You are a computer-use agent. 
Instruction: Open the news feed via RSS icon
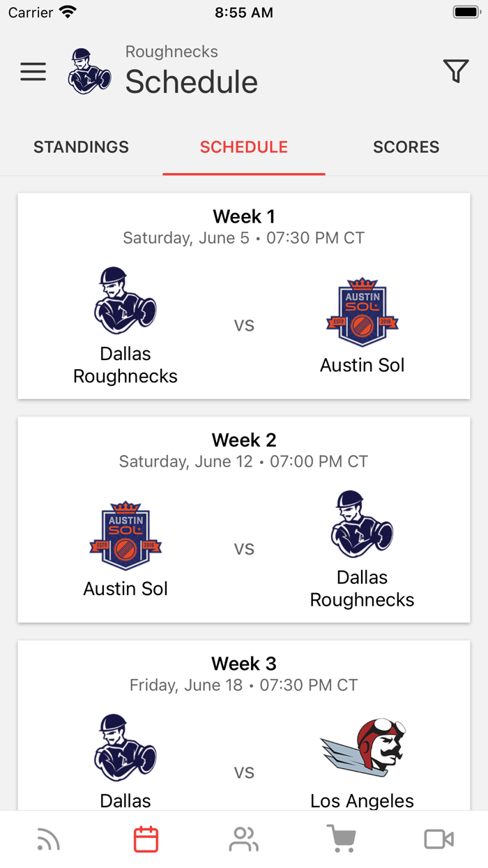click(47, 839)
